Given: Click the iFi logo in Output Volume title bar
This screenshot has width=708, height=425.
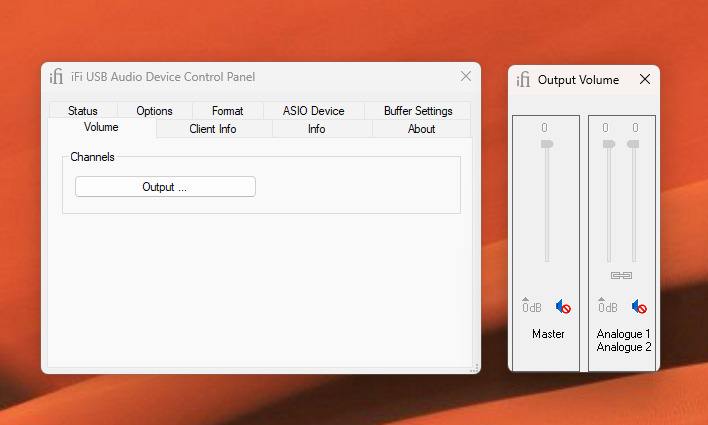Looking at the screenshot, I should point(523,80).
